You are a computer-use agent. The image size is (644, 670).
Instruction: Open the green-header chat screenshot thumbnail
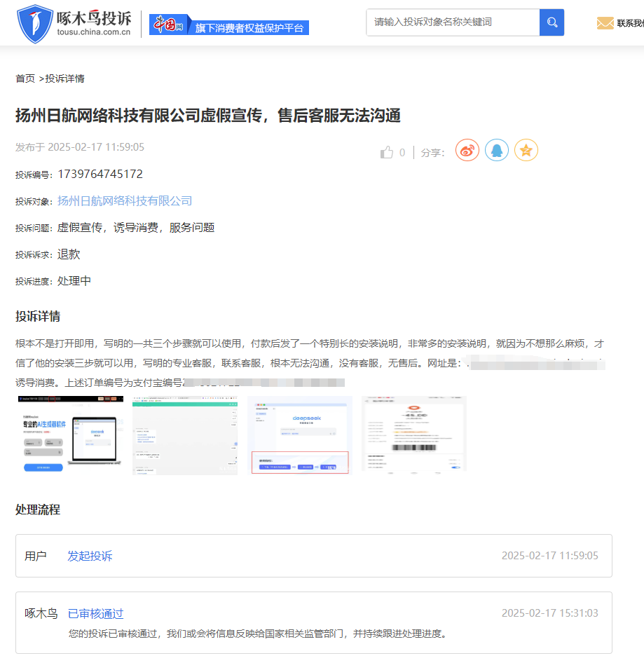[x=185, y=435]
